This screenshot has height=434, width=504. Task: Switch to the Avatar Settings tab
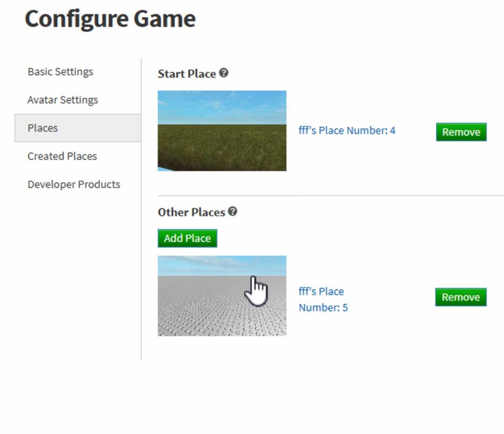click(63, 100)
